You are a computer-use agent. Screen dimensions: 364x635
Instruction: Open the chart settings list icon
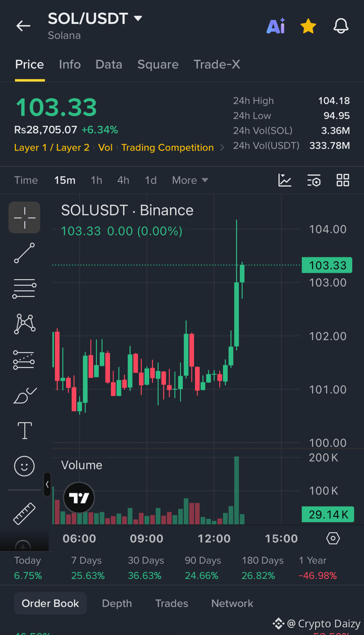(x=314, y=180)
